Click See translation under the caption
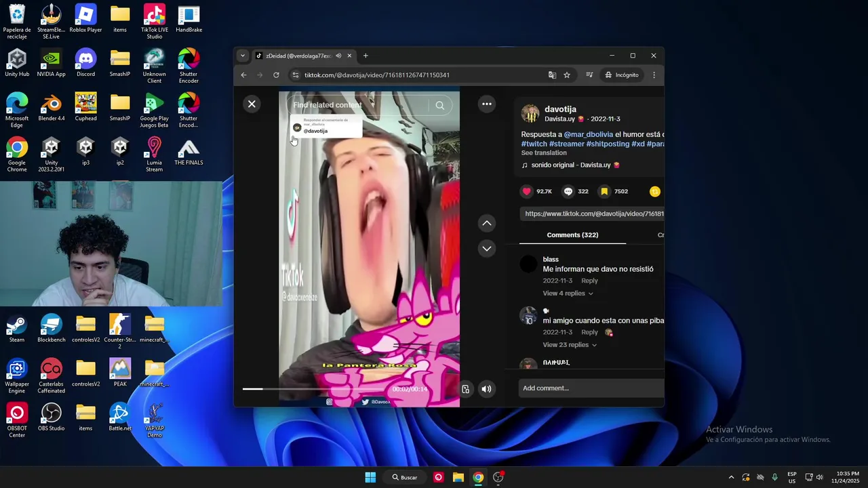868x488 pixels. [544, 152]
